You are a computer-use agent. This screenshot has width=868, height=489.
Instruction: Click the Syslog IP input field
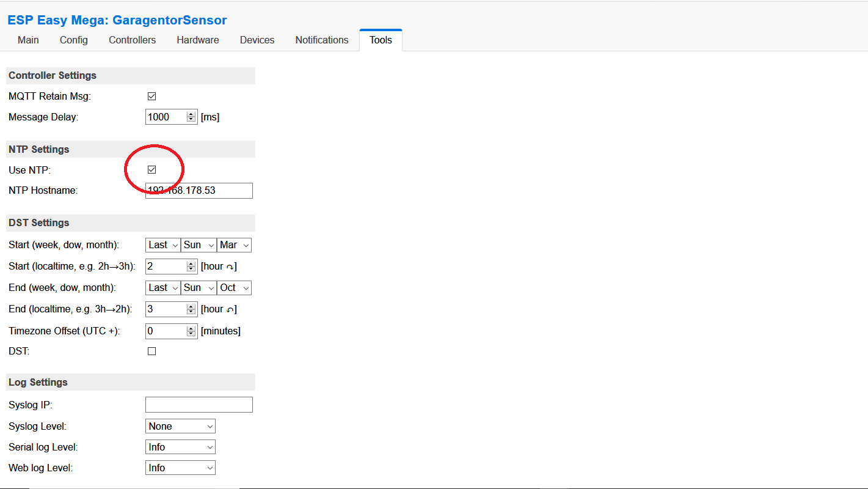pyautogui.click(x=199, y=405)
